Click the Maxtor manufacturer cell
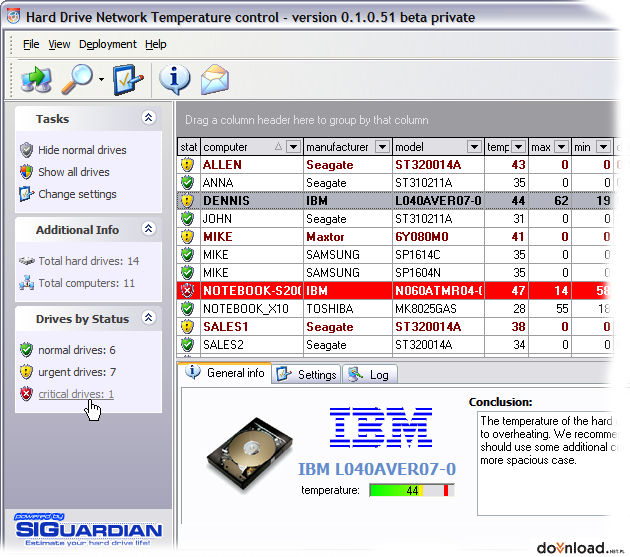Screen dimensions: 630x557 click(x=348, y=237)
